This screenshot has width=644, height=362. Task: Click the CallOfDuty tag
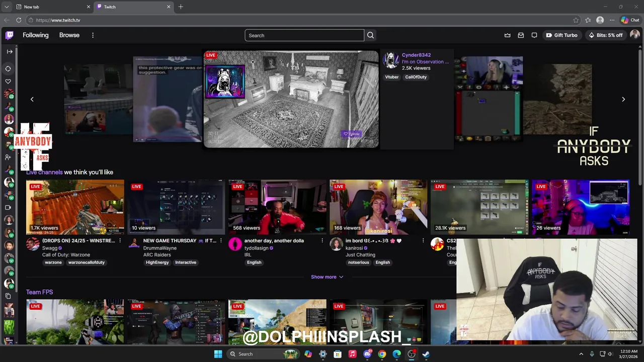click(416, 77)
